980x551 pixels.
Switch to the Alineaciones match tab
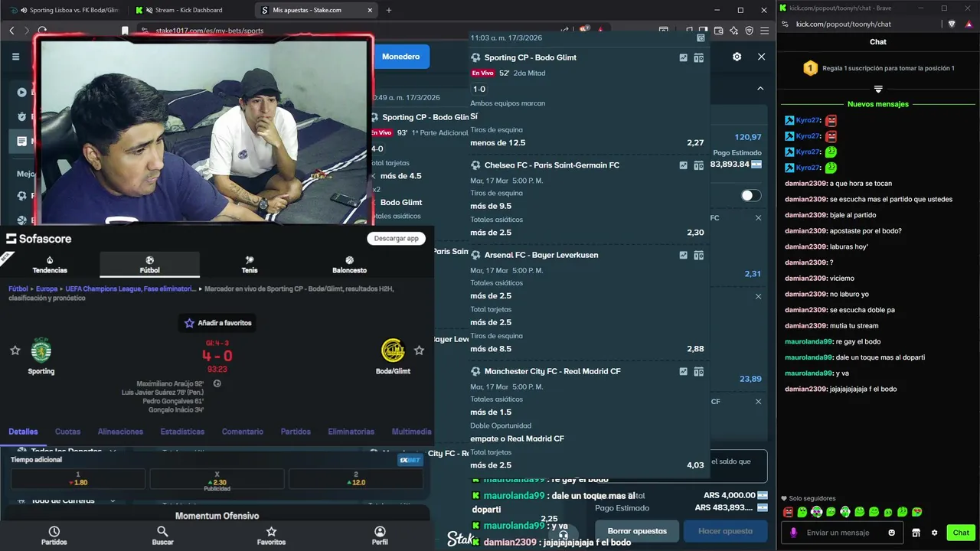(x=120, y=432)
